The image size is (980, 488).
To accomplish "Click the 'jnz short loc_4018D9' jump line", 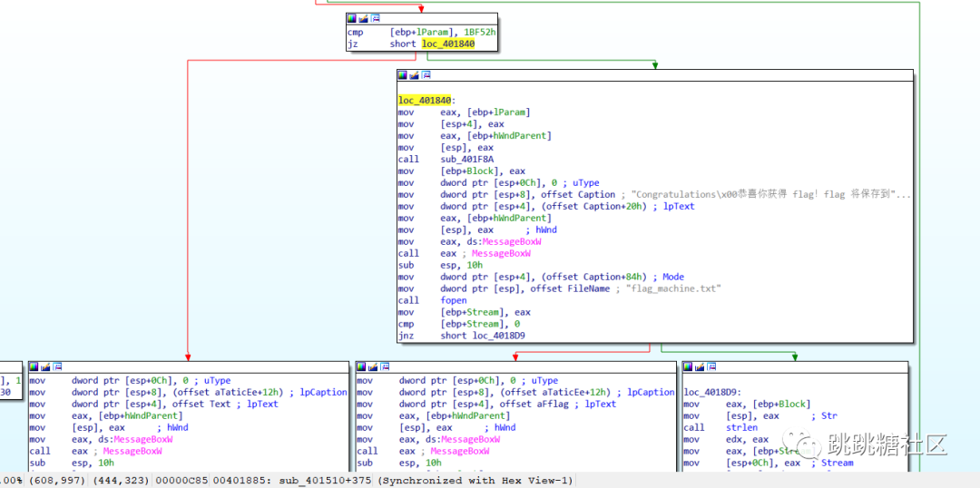I will pyautogui.click(x=462, y=336).
